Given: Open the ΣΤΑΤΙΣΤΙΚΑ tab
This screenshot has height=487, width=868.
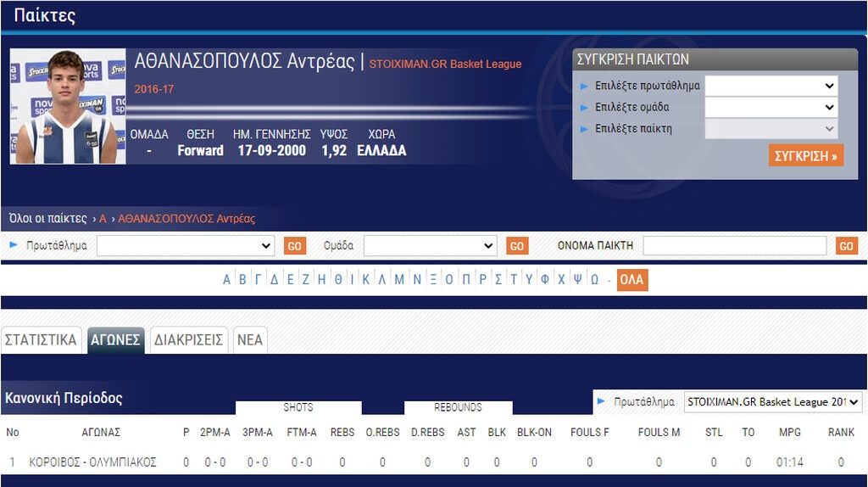Looking at the screenshot, I should (x=41, y=339).
